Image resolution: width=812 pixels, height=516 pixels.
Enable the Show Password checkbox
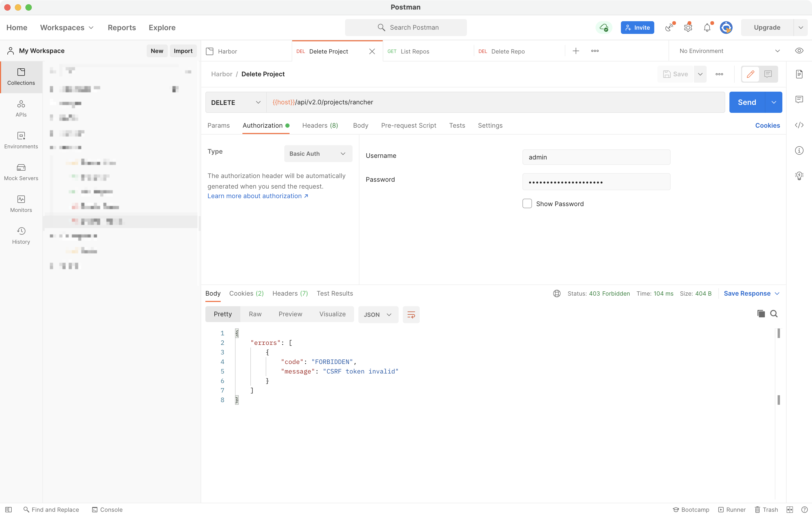[x=527, y=203]
